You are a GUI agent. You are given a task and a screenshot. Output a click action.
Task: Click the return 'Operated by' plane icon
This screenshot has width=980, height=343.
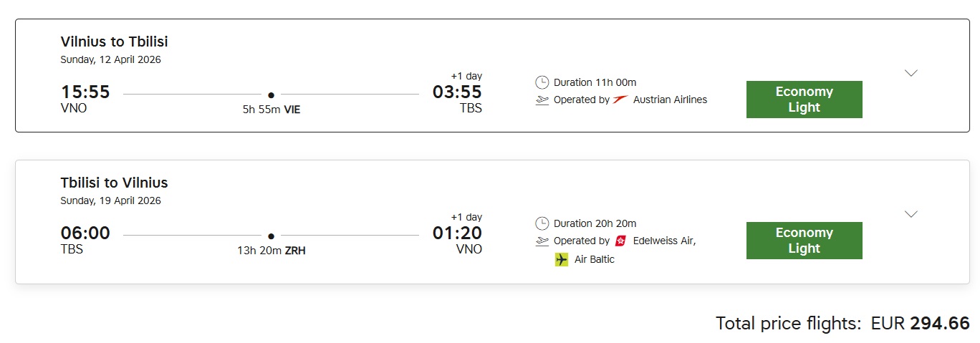[x=542, y=241]
